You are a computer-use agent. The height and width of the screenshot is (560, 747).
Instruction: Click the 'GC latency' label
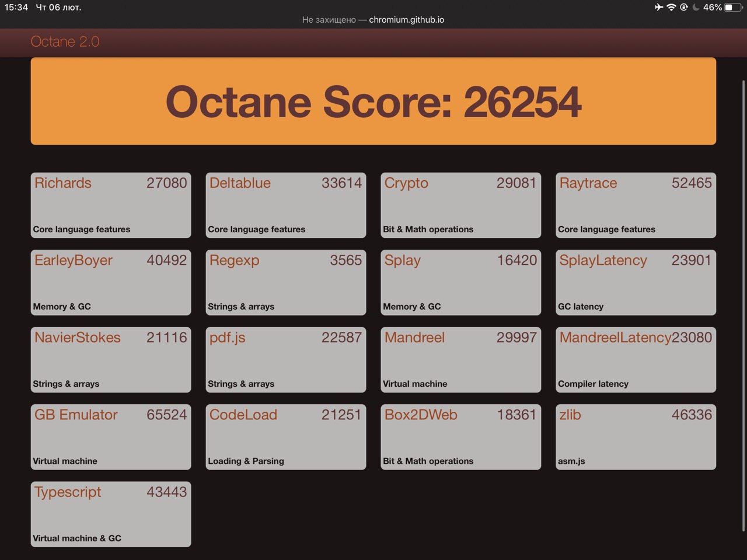pos(581,307)
